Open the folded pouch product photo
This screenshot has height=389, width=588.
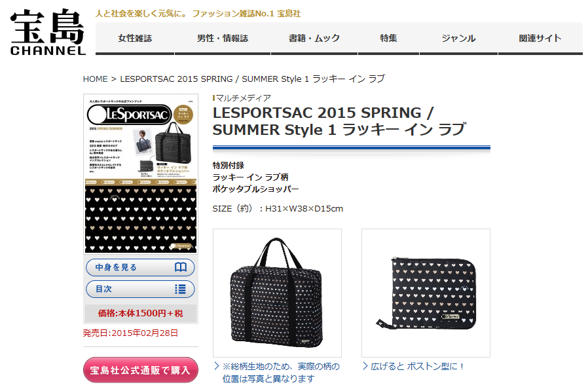click(x=426, y=293)
